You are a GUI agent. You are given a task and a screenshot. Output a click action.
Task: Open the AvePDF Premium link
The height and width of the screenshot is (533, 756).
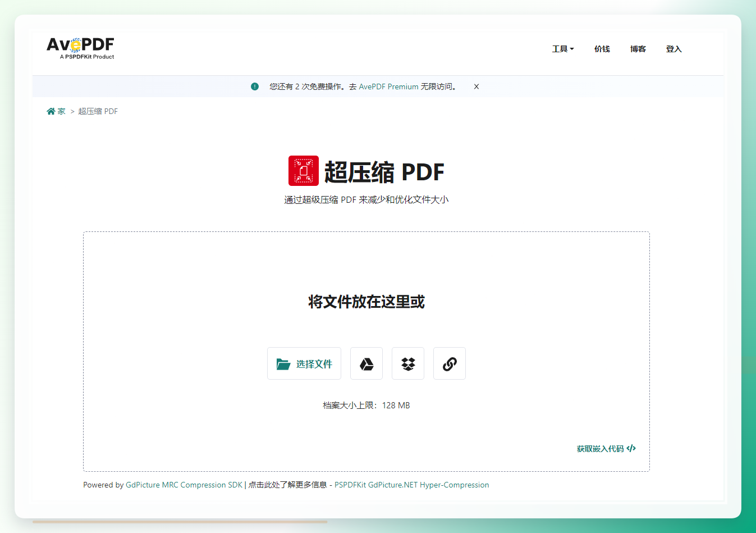(388, 86)
